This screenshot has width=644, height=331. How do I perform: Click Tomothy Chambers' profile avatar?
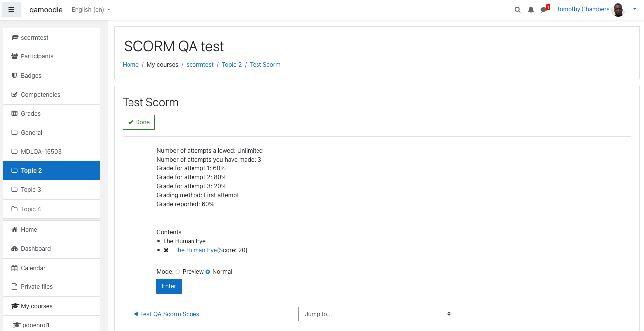[x=618, y=10]
